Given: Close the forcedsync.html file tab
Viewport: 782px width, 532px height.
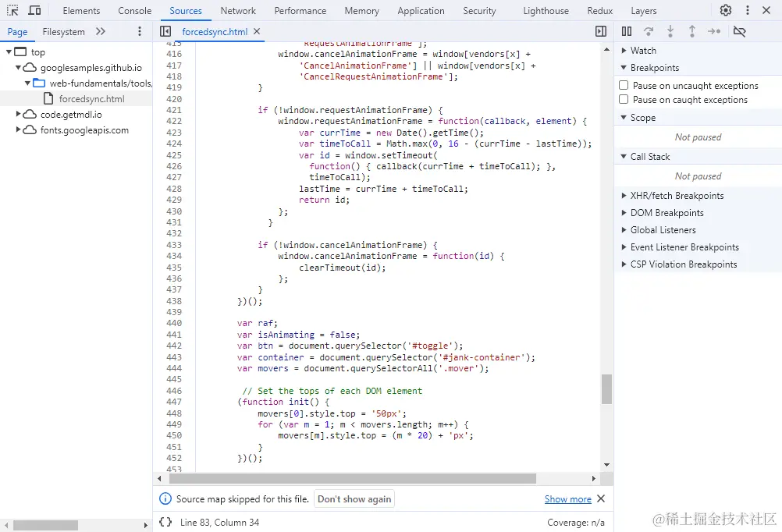Looking at the screenshot, I should [257, 31].
